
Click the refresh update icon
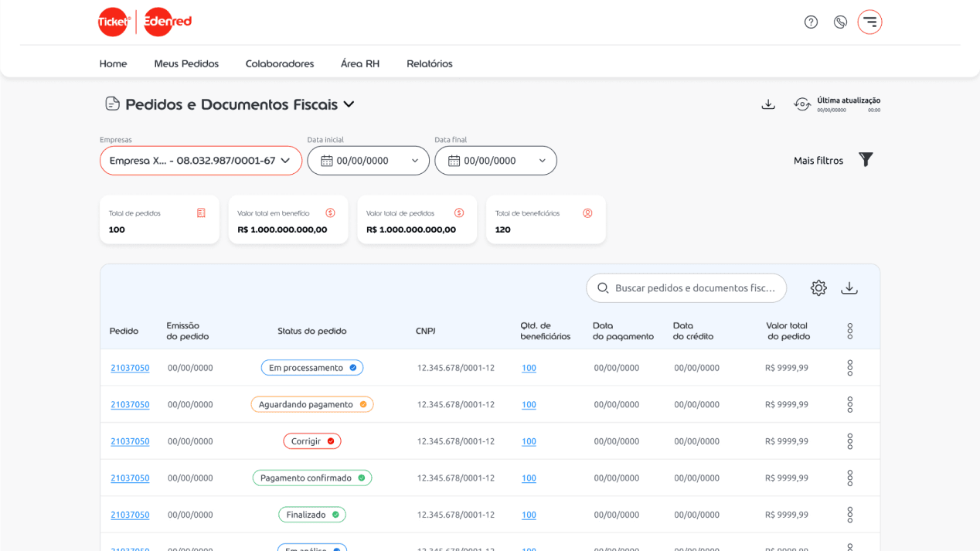802,104
